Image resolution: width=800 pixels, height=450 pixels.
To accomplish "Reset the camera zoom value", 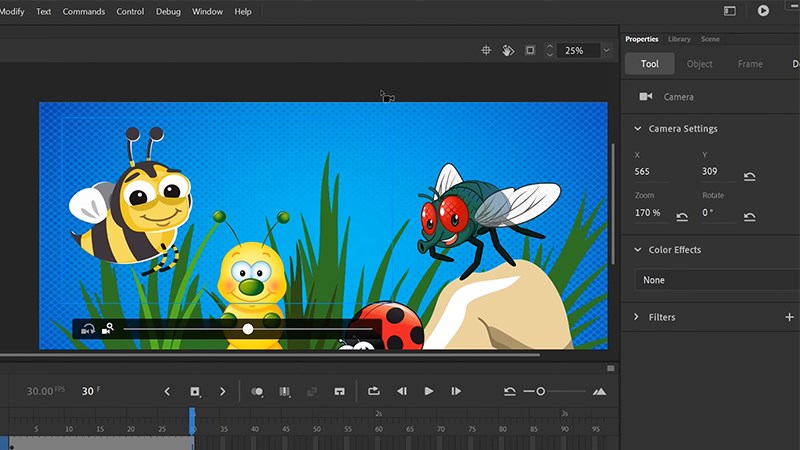I will coord(682,217).
